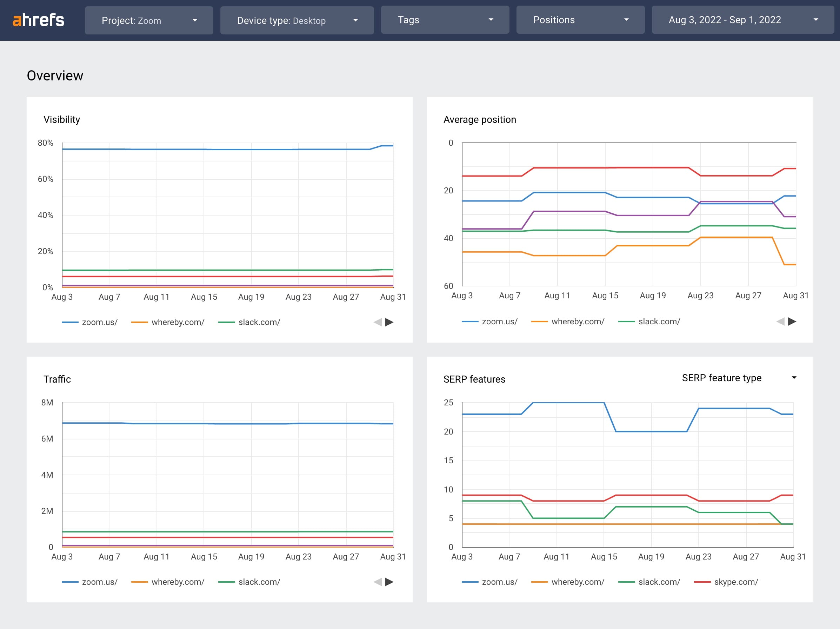This screenshot has height=629, width=840.
Task: Show next legend page in Traffic chart
Action: [x=389, y=582]
